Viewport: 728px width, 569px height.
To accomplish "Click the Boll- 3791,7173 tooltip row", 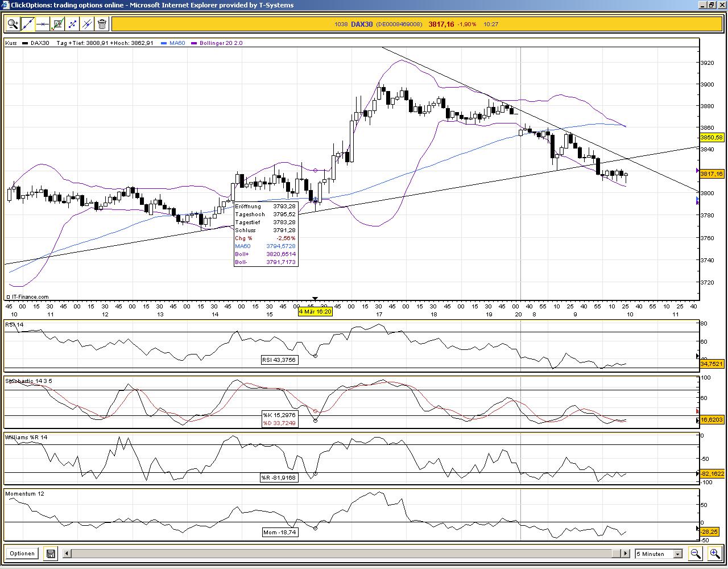I will 266,262.
